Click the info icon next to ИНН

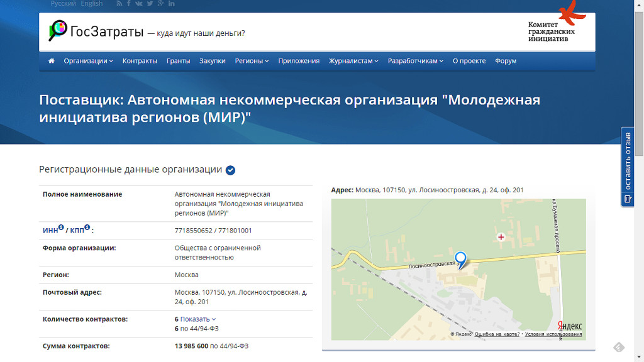[61, 227]
